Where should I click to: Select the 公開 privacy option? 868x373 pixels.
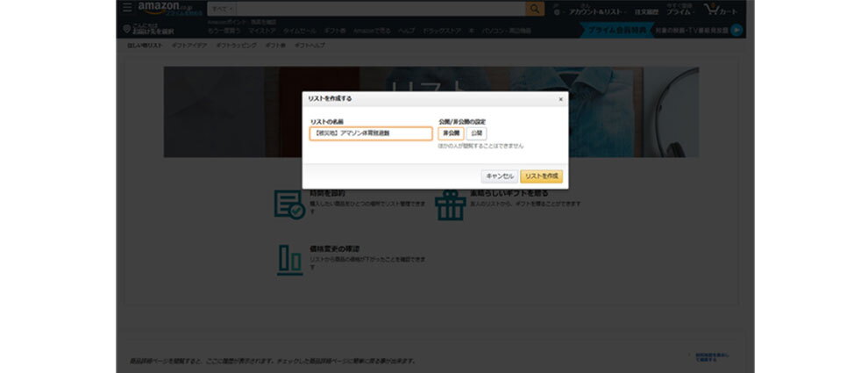point(477,133)
